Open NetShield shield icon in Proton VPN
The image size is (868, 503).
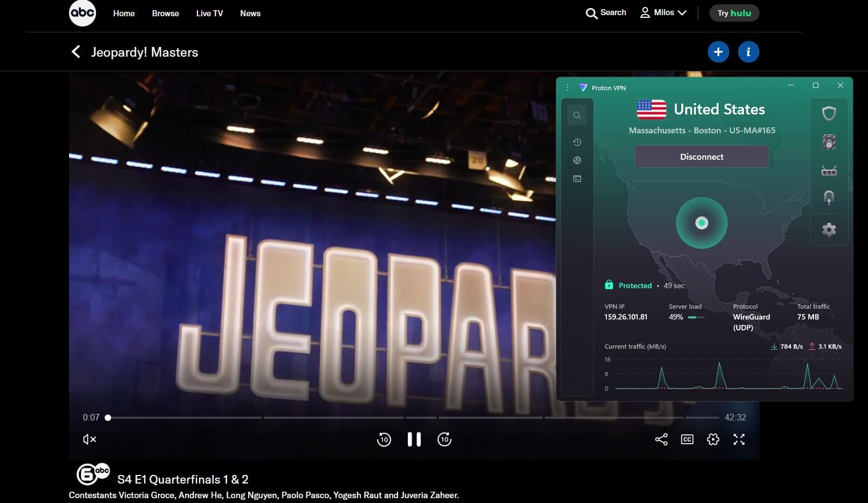pos(829,113)
